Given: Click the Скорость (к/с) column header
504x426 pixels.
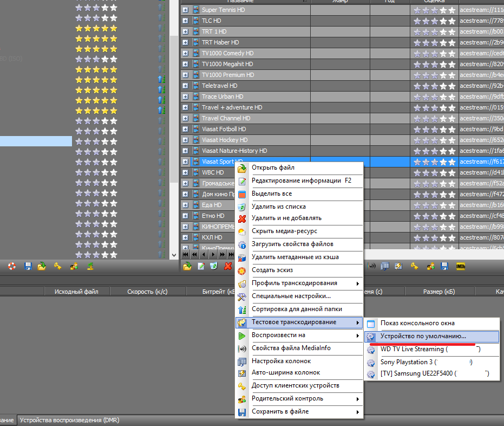Looking at the screenshot, I should [147, 292].
